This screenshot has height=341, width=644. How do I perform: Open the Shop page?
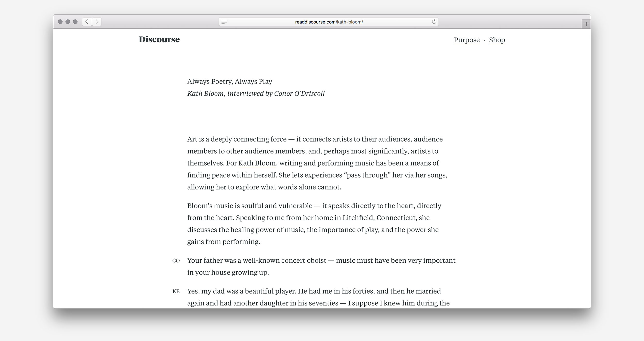[x=497, y=40]
